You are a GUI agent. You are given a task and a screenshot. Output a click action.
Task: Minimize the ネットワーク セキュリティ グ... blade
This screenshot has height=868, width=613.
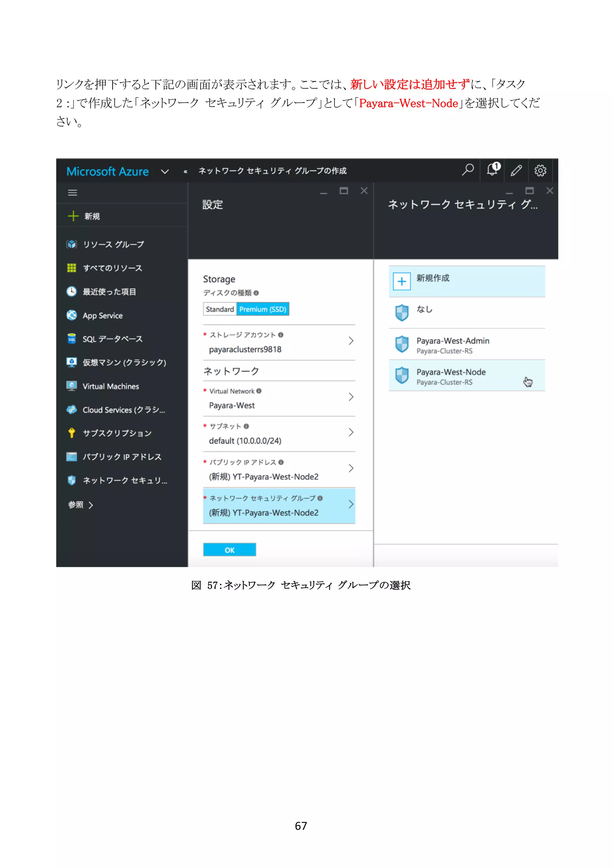click(509, 193)
